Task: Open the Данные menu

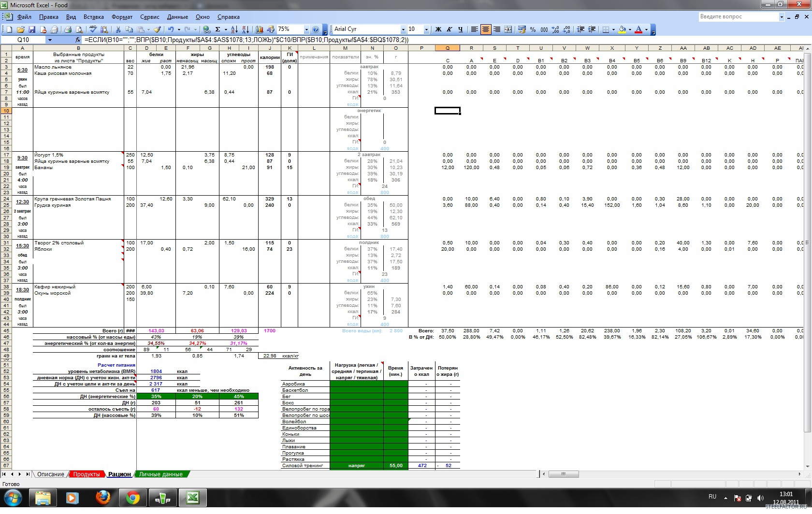Action: [177, 17]
